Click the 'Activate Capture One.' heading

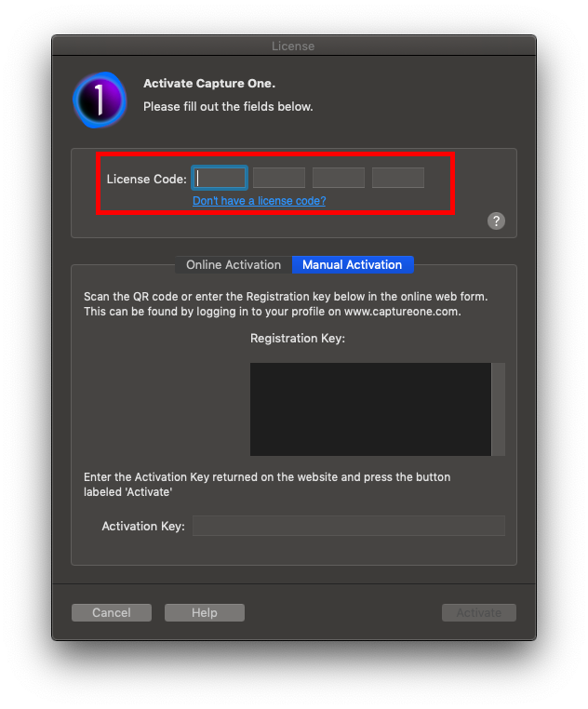coord(209,84)
